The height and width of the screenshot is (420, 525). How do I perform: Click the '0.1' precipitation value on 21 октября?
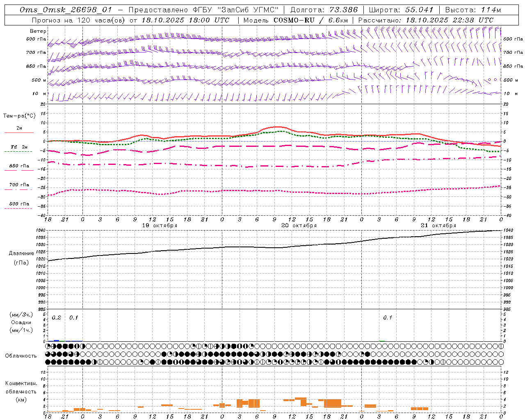click(x=388, y=318)
